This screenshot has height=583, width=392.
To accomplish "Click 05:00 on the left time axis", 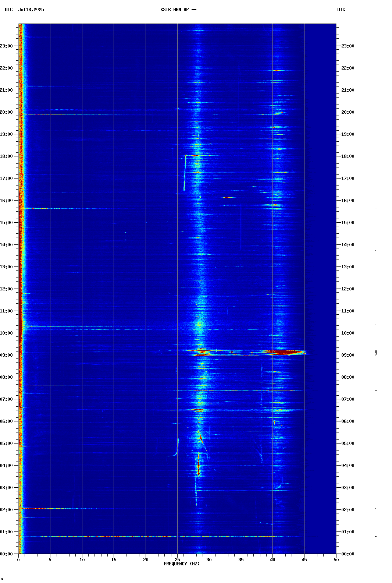I will click(6, 444).
